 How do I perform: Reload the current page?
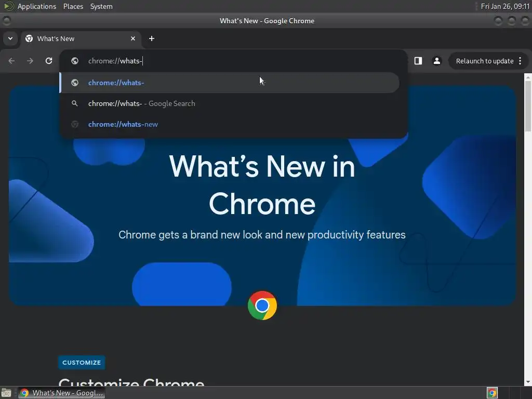49,61
